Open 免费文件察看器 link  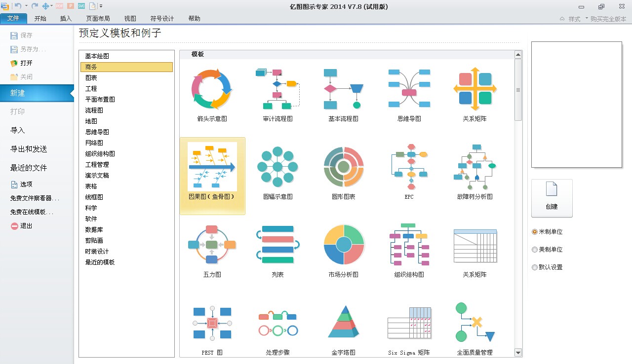(35, 198)
